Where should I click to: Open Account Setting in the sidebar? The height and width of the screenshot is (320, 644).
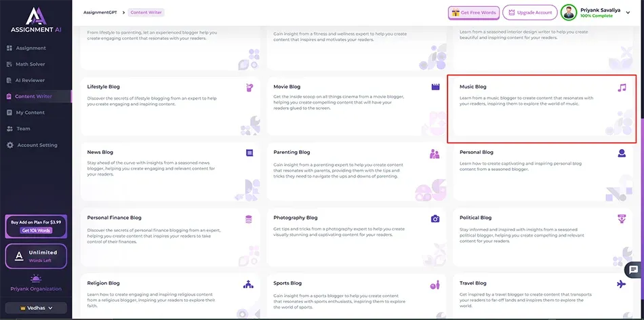click(x=37, y=145)
